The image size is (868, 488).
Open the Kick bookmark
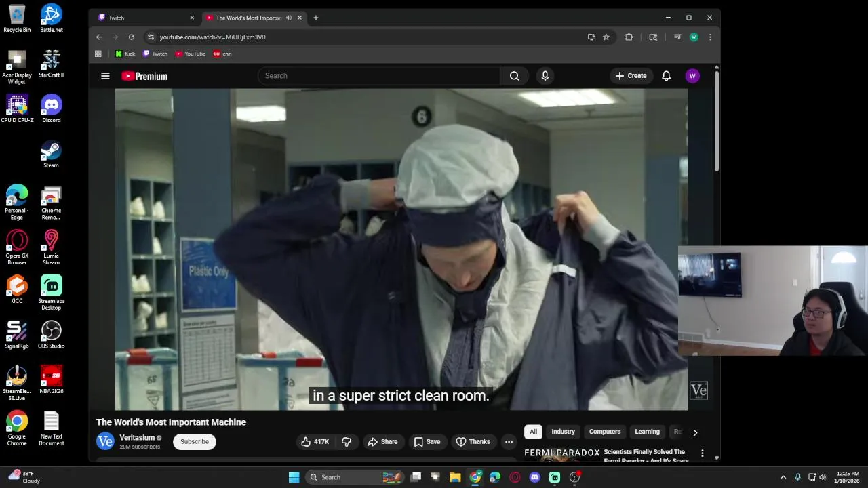pos(125,54)
